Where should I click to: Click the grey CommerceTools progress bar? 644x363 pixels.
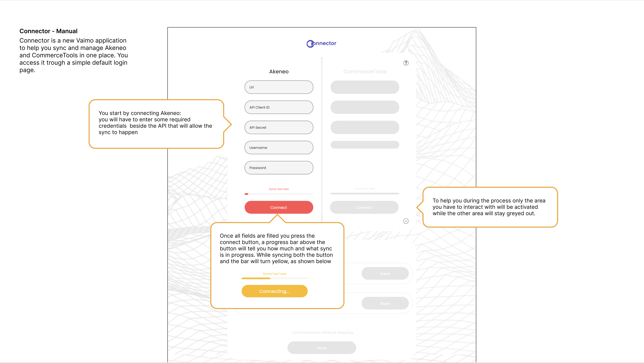pyautogui.click(x=365, y=194)
